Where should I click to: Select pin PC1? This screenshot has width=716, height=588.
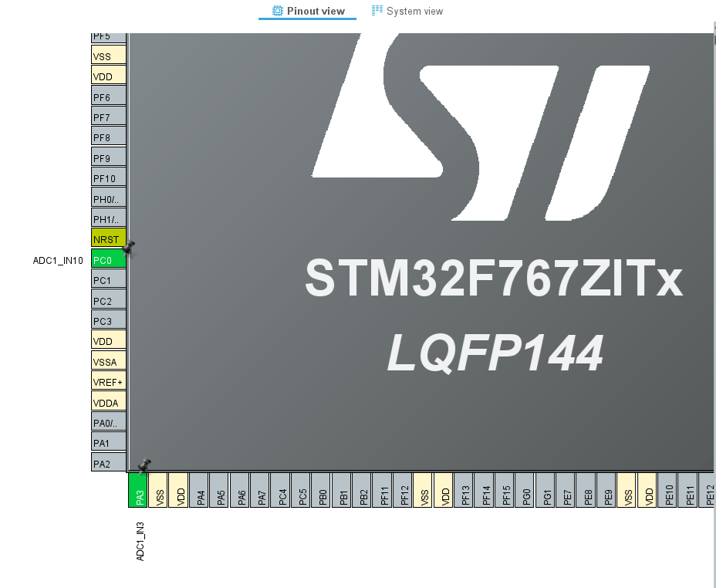click(109, 279)
